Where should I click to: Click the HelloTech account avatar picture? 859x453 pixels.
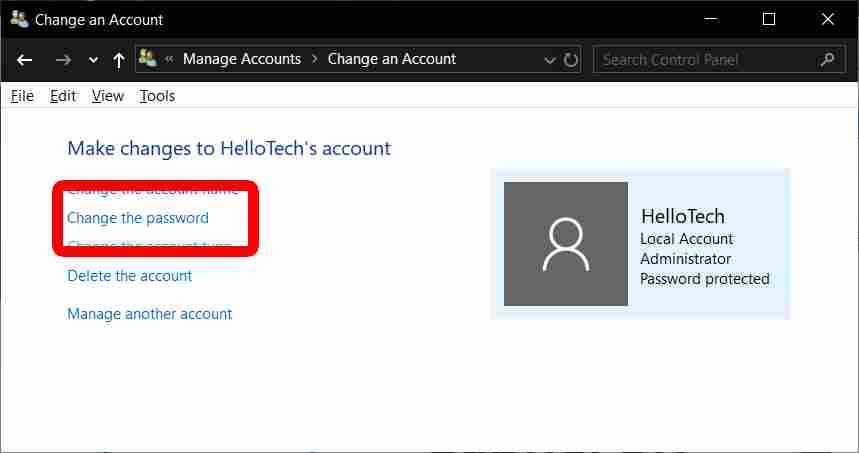click(x=565, y=244)
